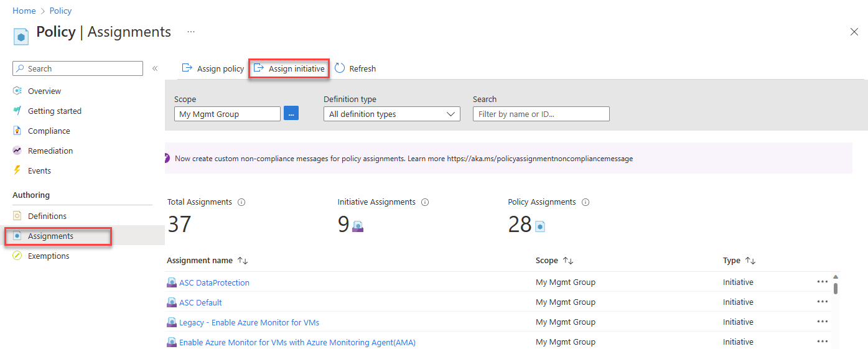Click the assignments list vertical scrollbar

pyautogui.click(x=835, y=287)
